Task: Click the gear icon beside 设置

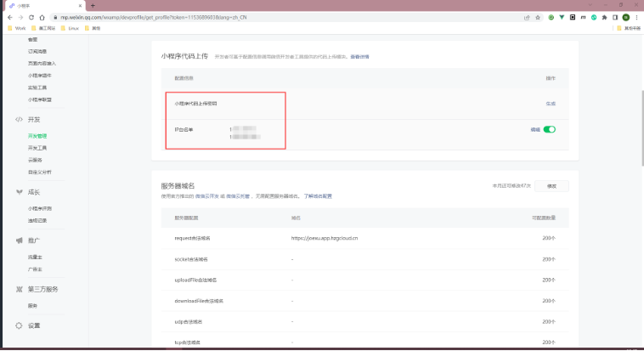Action: [x=19, y=326]
